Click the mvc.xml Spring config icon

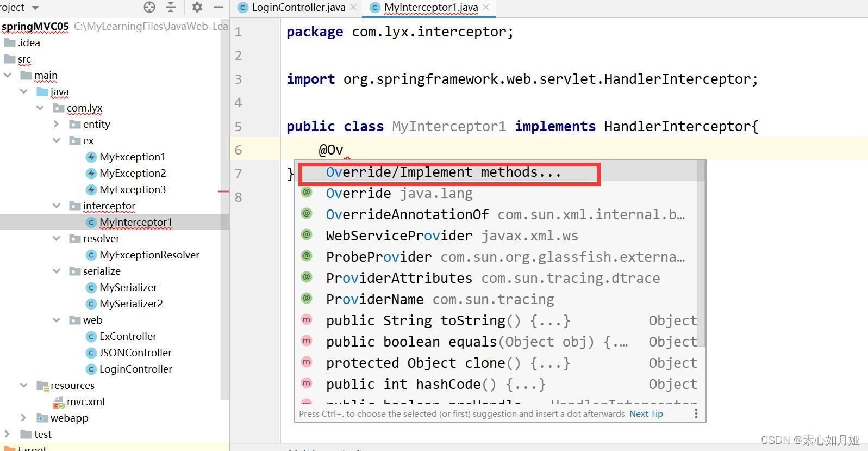click(x=59, y=402)
